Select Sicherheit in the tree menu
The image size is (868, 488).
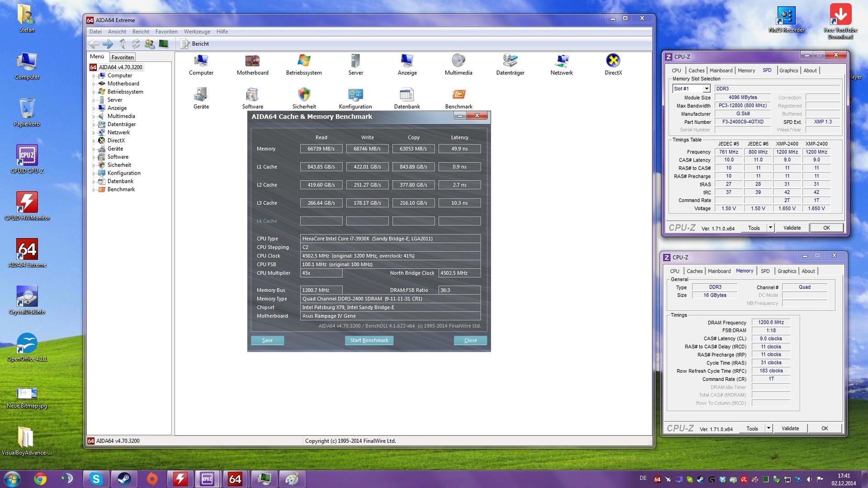(x=119, y=165)
